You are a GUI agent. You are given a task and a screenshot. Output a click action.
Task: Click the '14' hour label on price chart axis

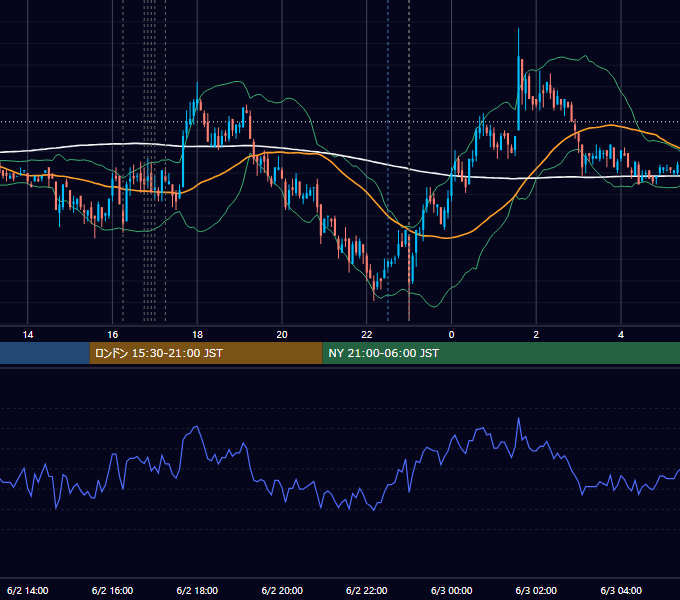coord(28,335)
